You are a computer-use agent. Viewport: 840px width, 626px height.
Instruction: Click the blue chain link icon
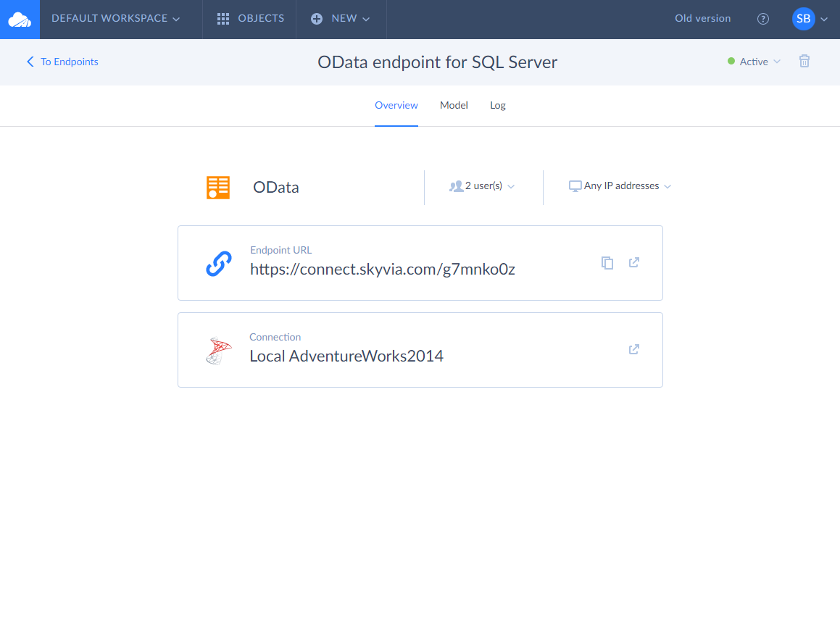point(219,264)
